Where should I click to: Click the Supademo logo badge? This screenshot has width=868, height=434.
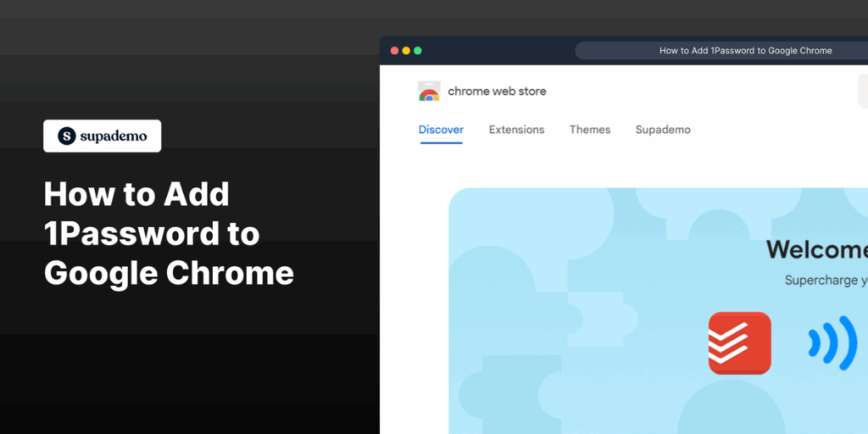point(103,136)
